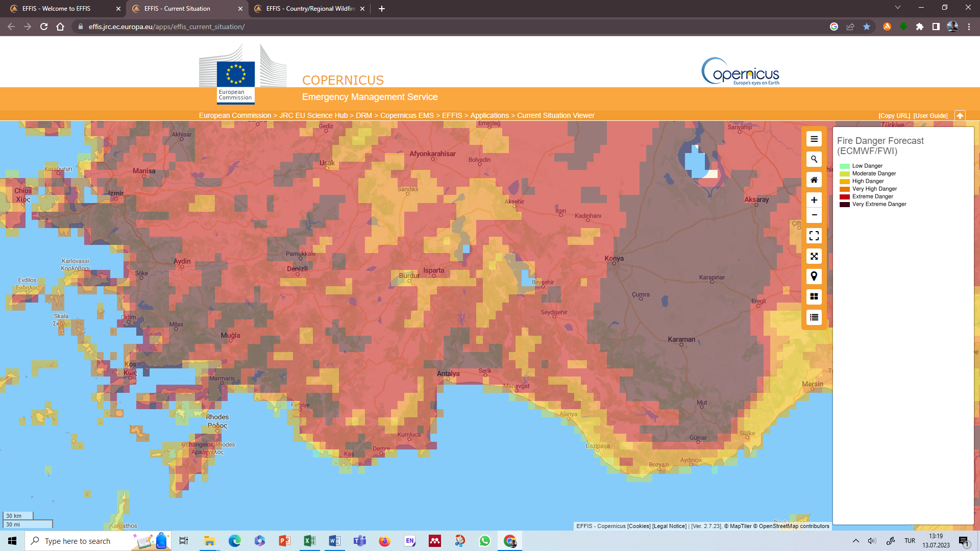Open the basemap grid selector
This screenshot has height=551, width=980.
tap(814, 296)
